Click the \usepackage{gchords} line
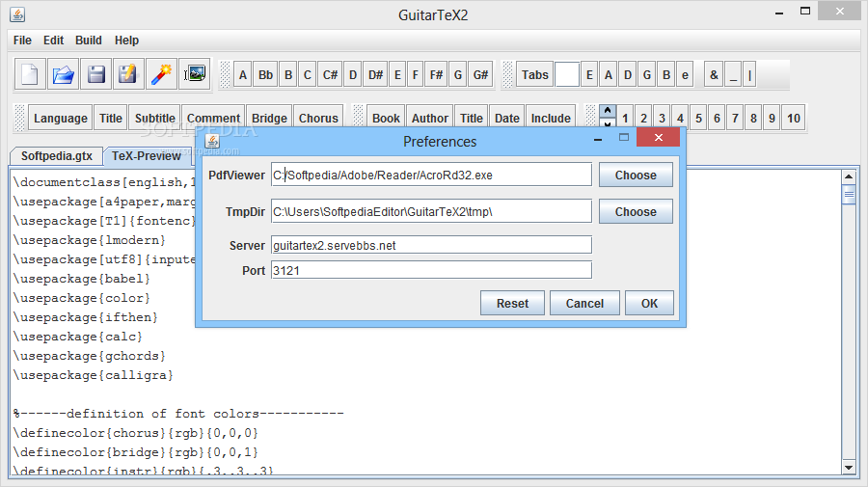The width and height of the screenshot is (868, 487). (x=89, y=356)
